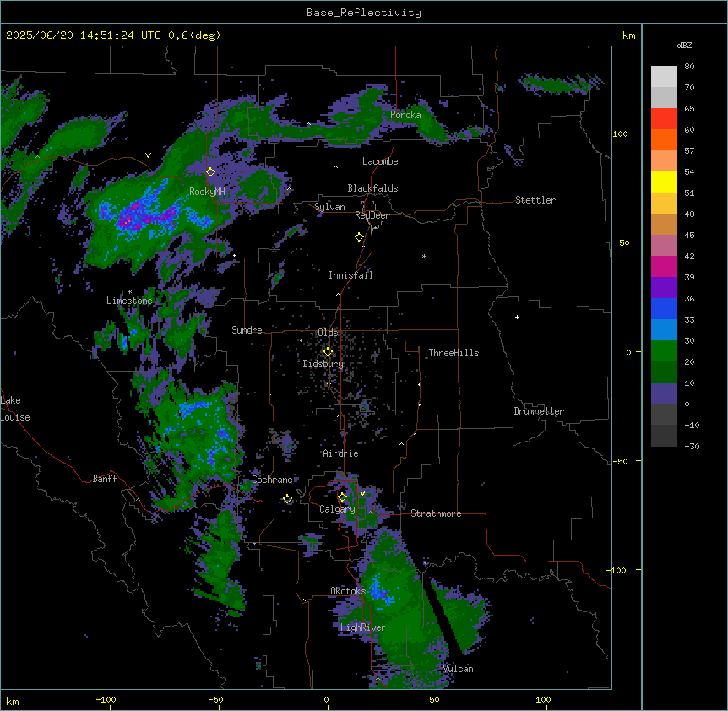Click the Olds label
The image size is (728, 711).
(x=328, y=333)
